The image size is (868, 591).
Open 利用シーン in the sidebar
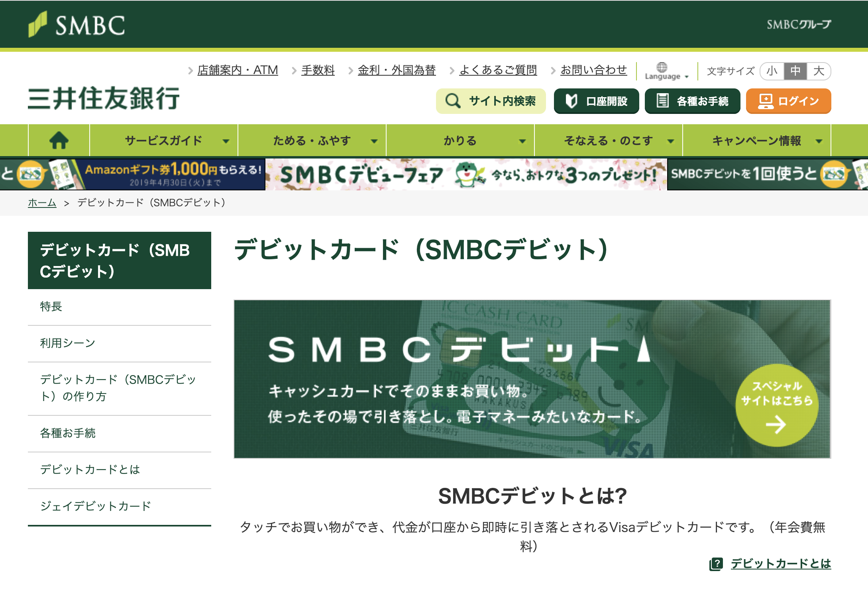click(120, 343)
